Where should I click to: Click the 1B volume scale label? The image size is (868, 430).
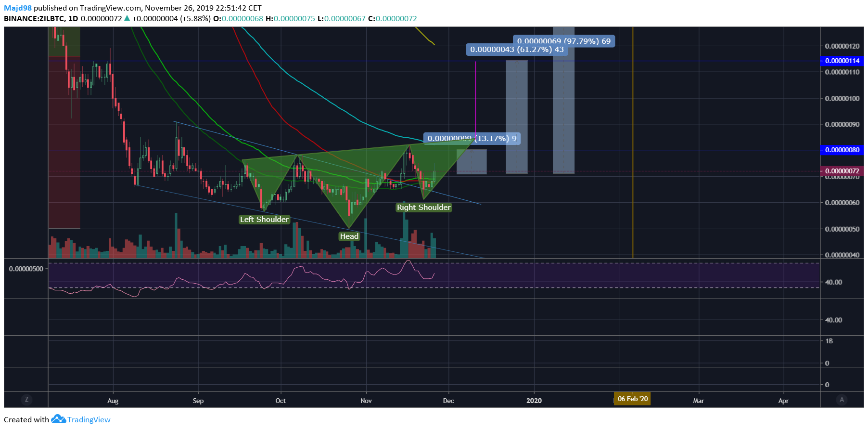[x=829, y=341]
